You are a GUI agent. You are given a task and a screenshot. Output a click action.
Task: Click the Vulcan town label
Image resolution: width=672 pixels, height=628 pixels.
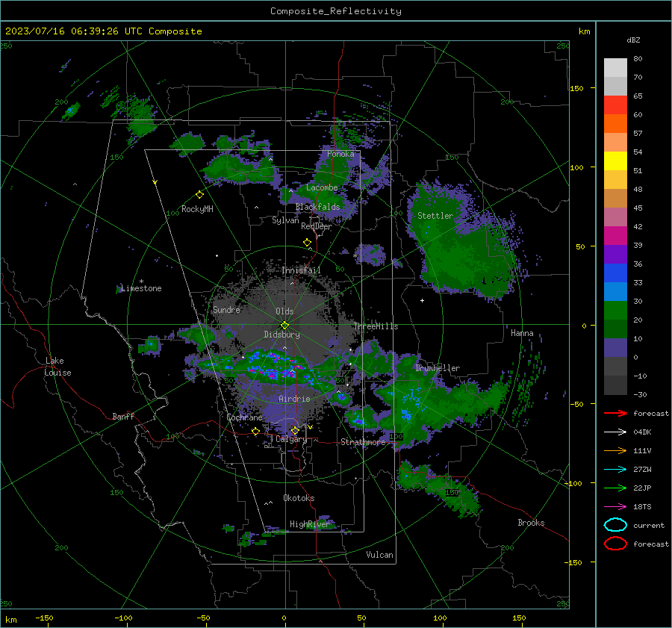point(380,555)
